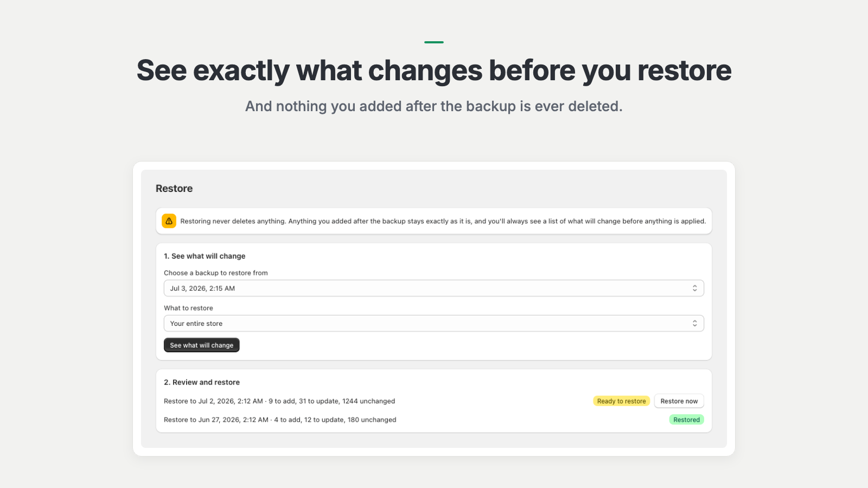Click the 2. Review and restore section title
The image size is (868, 488).
pos(202,382)
